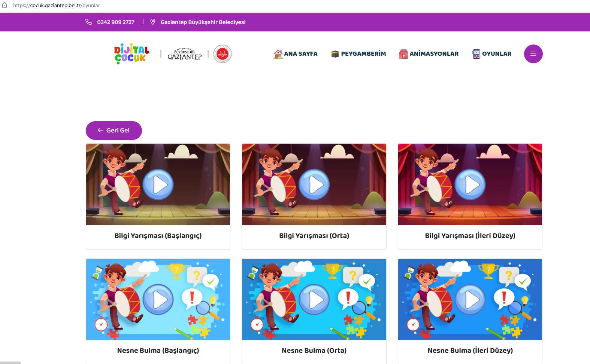590x364 pixels.
Task: Click the 0342 909 2727 phone number
Action: pos(116,22)
